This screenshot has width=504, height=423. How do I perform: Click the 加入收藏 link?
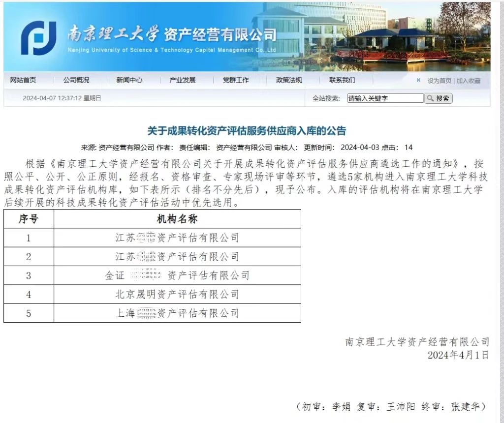[x=469, y=81]
